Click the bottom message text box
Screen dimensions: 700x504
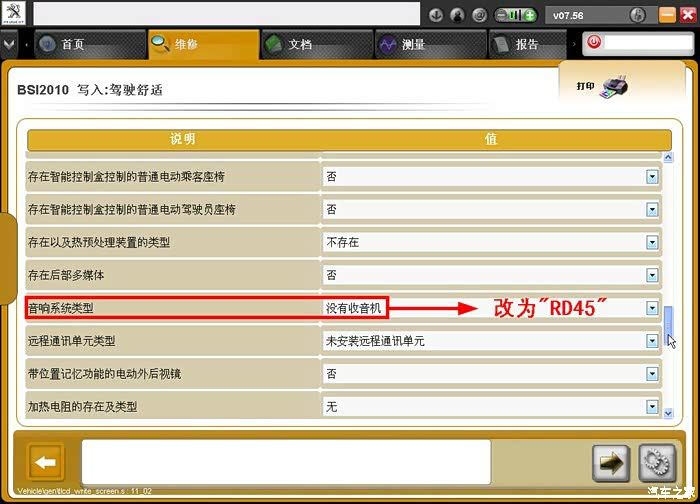tap(286, 462)
